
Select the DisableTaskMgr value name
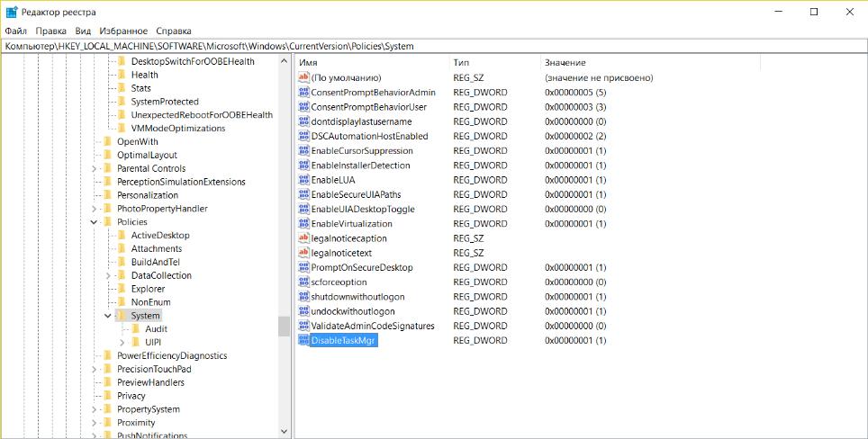[x=344, y=341]
